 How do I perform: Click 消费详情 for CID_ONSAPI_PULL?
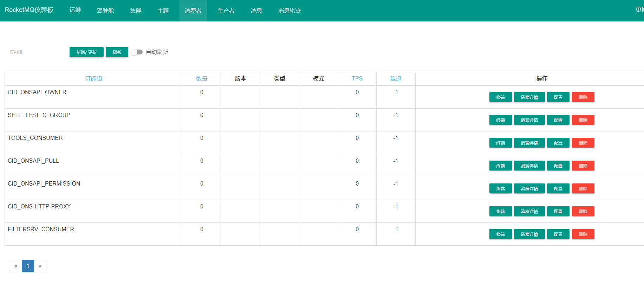[x=529, y=166]
